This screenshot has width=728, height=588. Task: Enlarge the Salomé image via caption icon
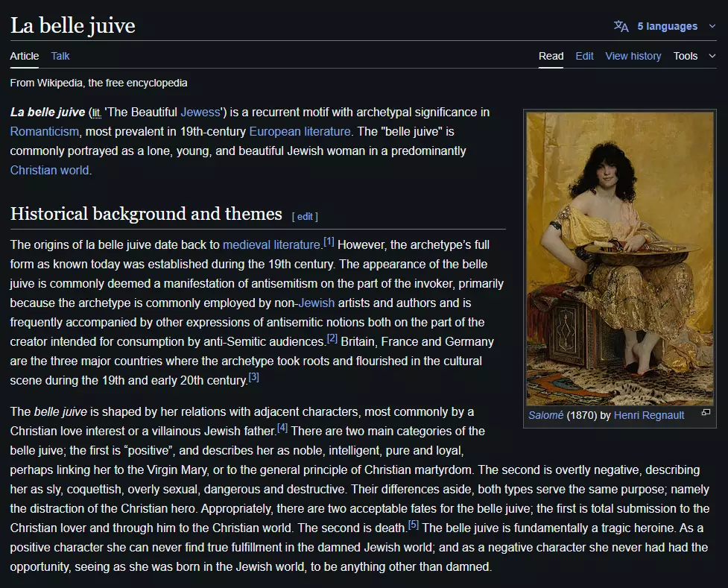(706, 412)
